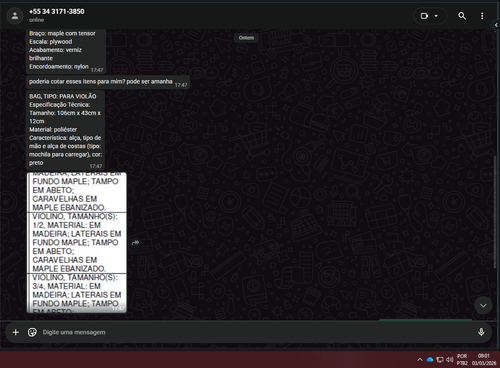
Task: Open the contact profile avatar
Action: (15, 16)
